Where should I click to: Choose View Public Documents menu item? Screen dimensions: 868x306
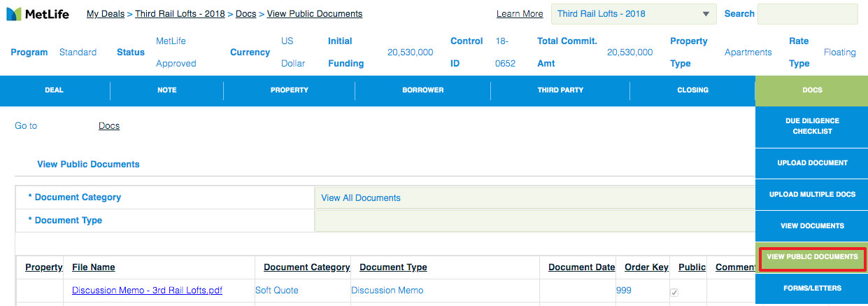pos(812,258)
